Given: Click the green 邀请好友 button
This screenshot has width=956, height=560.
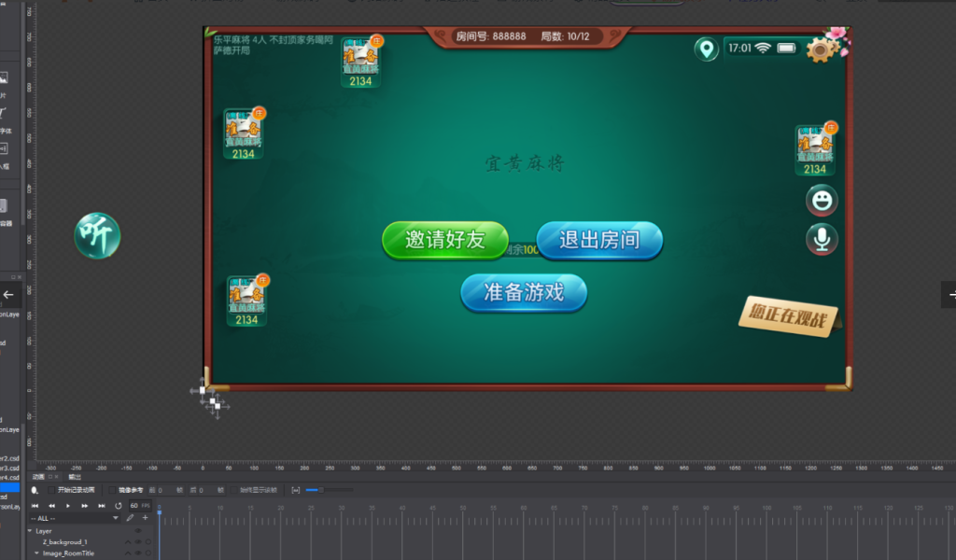Looking at the screenshot, I should (445, 240).
